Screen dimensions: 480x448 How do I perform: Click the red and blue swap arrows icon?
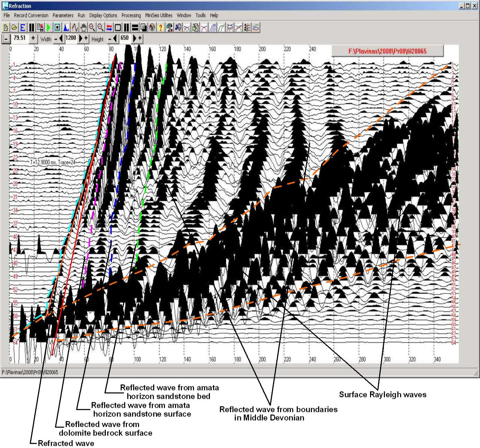pyautogui.click(x=109, y=28)
